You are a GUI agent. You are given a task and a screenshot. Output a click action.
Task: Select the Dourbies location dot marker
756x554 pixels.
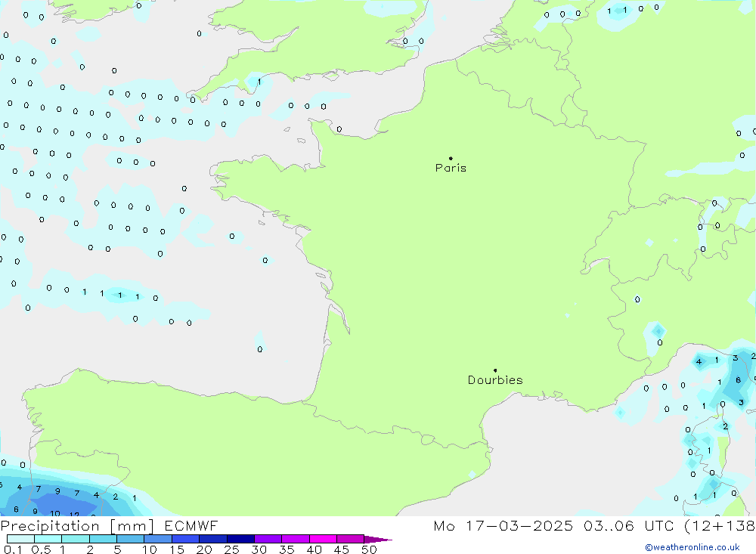495,370
